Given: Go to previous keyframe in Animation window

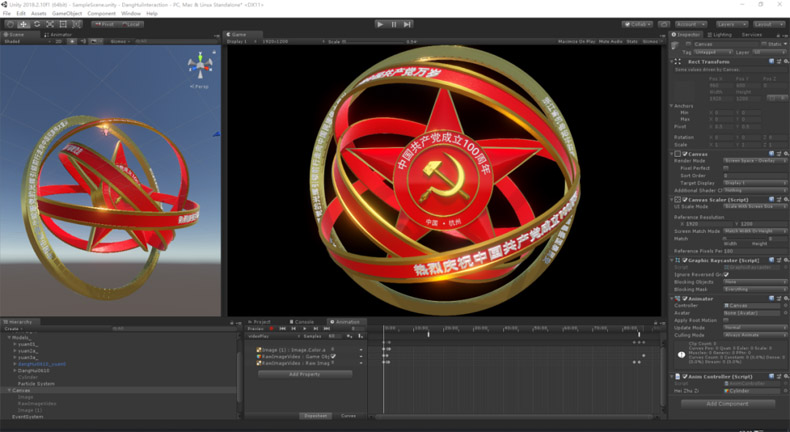Looking at the screenshot, I should point(294,329).
